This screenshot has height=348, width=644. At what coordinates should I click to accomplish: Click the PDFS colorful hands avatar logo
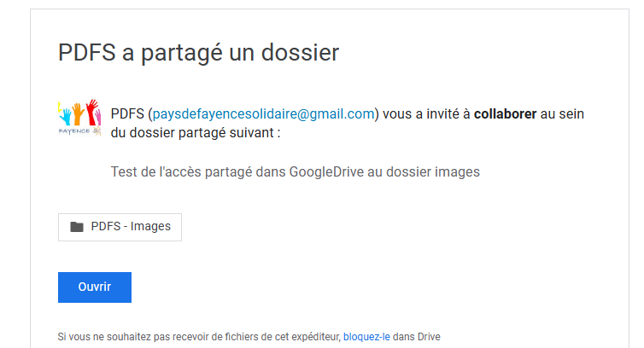coord(79,119)
